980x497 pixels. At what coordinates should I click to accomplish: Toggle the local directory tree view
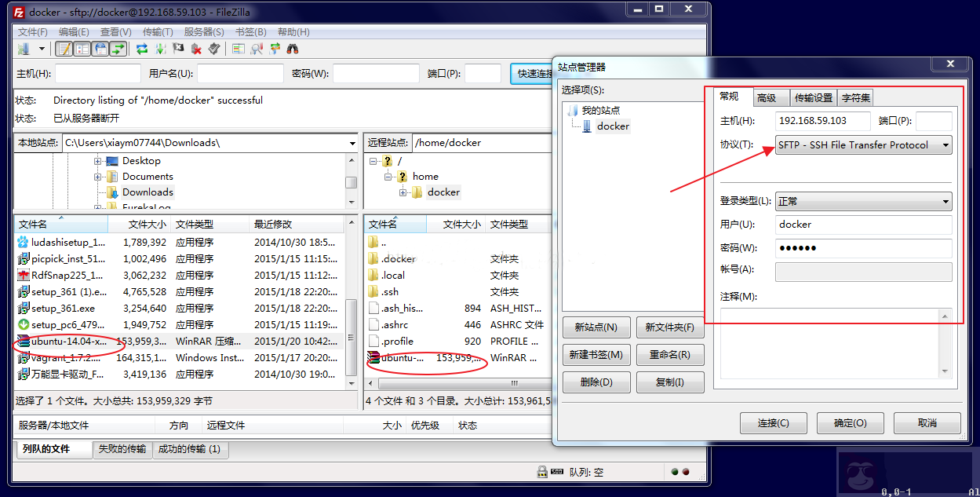[x=83, y=48]
